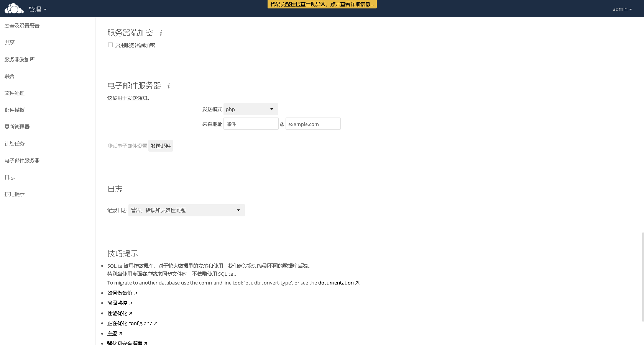Image resolution: width=644 pixels, height=345 pixels.
Task: Go to 共享 section in sidebar
Action: click(x=10, y=43)
